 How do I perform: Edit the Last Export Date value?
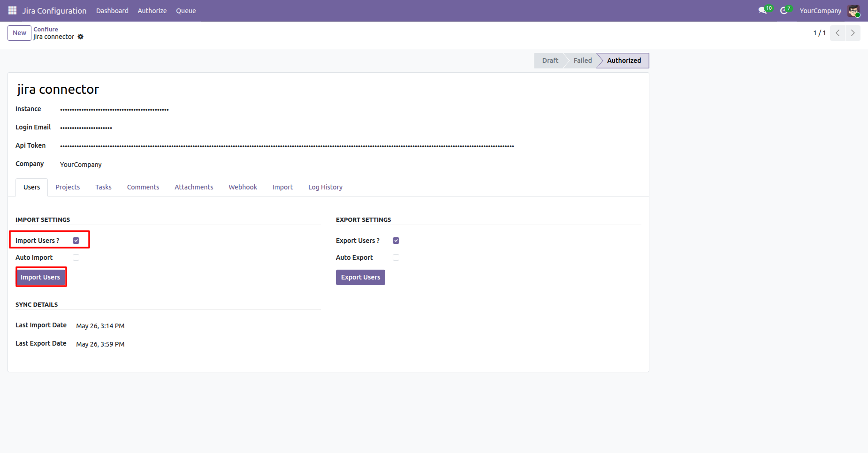coord(100,344)
